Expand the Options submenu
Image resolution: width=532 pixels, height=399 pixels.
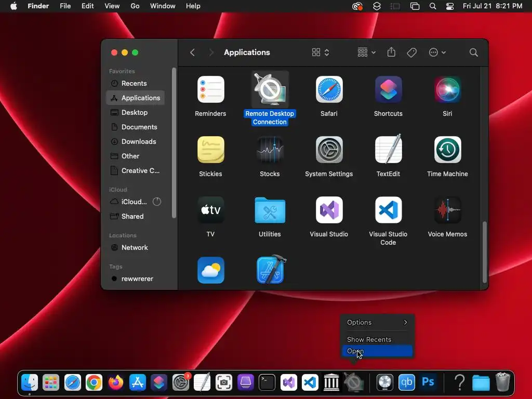[x=377, y=322]
